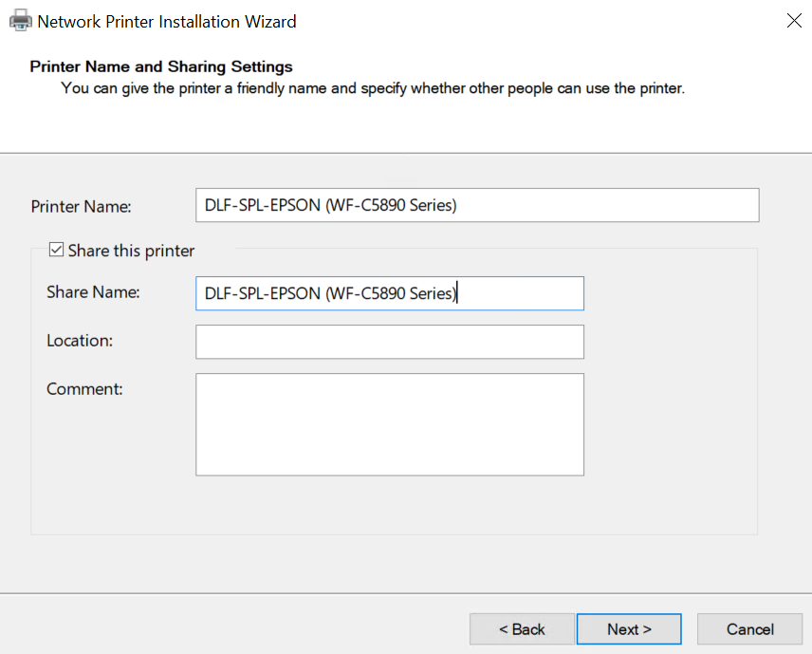Click the "Share Name:" label
The image size is (812, 654).
(93, 292)
